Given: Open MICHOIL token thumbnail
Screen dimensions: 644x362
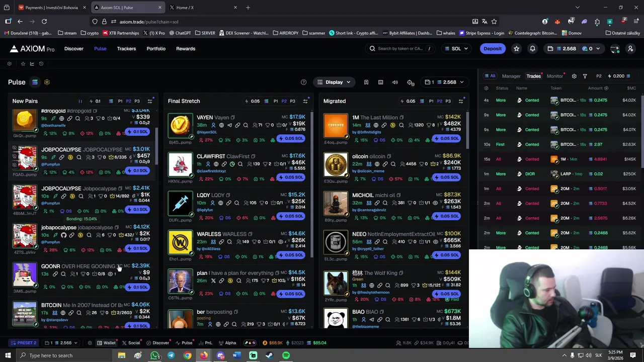Looking at the screenshot, I should pyautogui.click(x=336, y=203).
